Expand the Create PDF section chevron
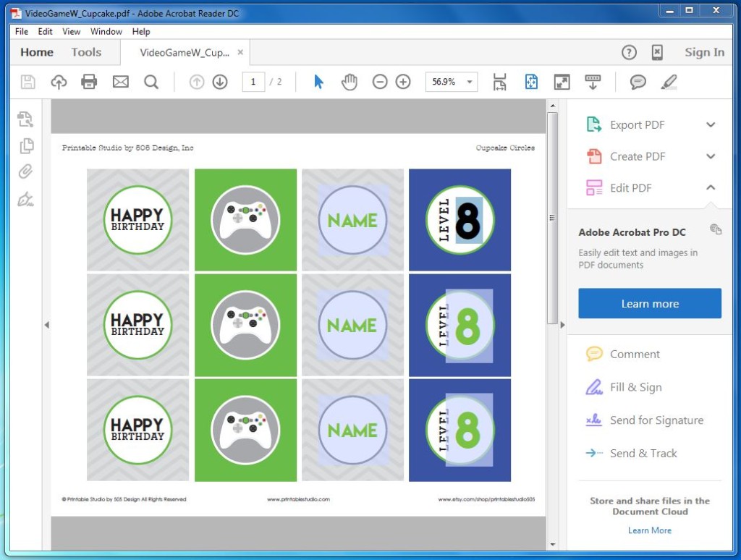741x560 pixels. pos(711,156)
